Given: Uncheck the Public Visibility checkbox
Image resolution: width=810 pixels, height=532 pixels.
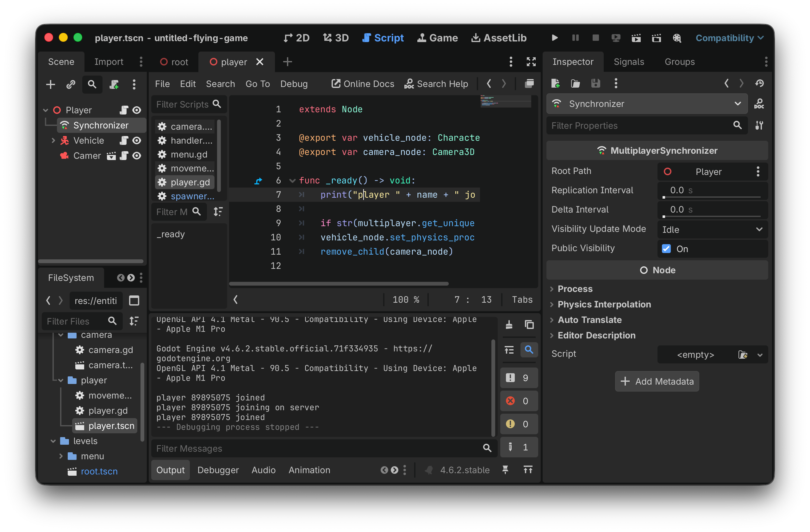Looking at the screenshot, I should 666,249.
